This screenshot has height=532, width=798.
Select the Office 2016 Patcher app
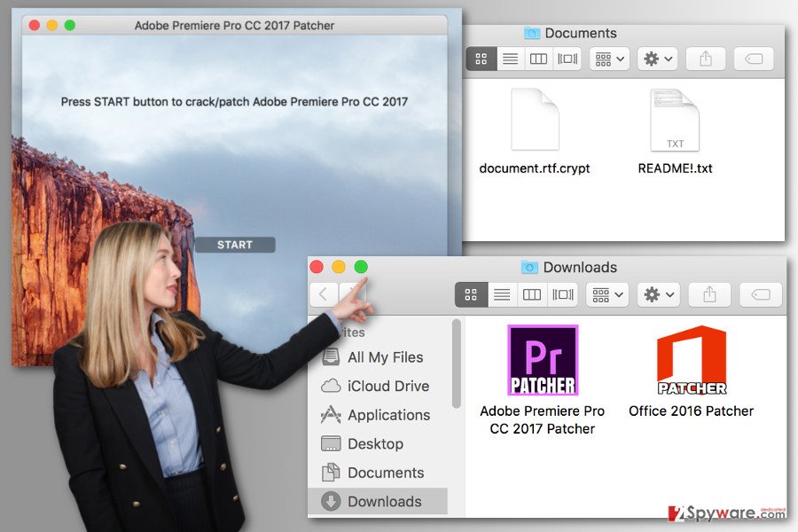[691, 372]
